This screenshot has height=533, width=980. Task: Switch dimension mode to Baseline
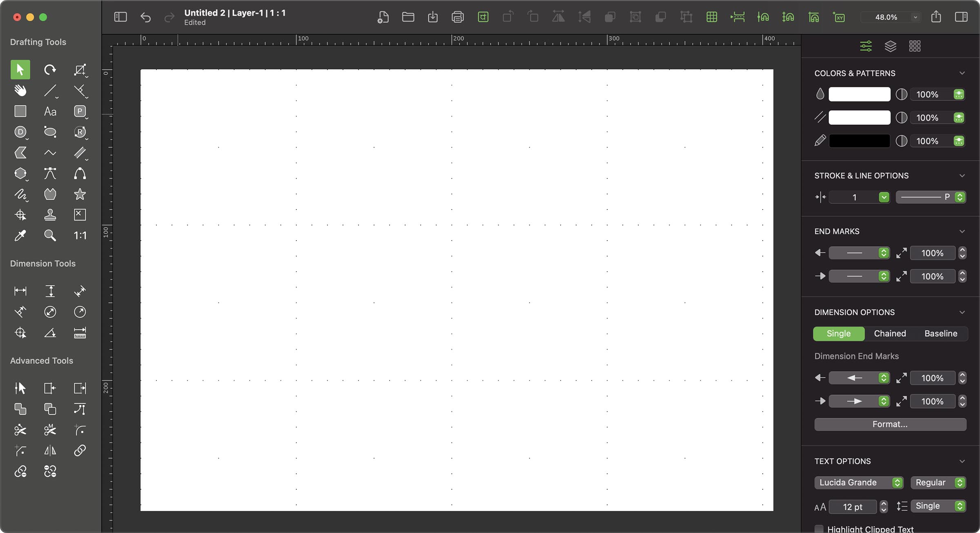coord(940,334)
